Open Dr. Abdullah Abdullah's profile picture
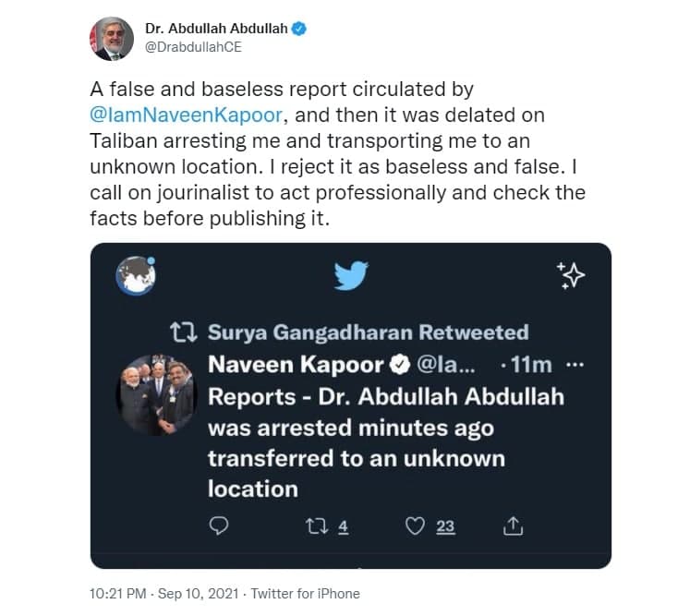This screenshot has height=616, width=690. pos(112,39)
